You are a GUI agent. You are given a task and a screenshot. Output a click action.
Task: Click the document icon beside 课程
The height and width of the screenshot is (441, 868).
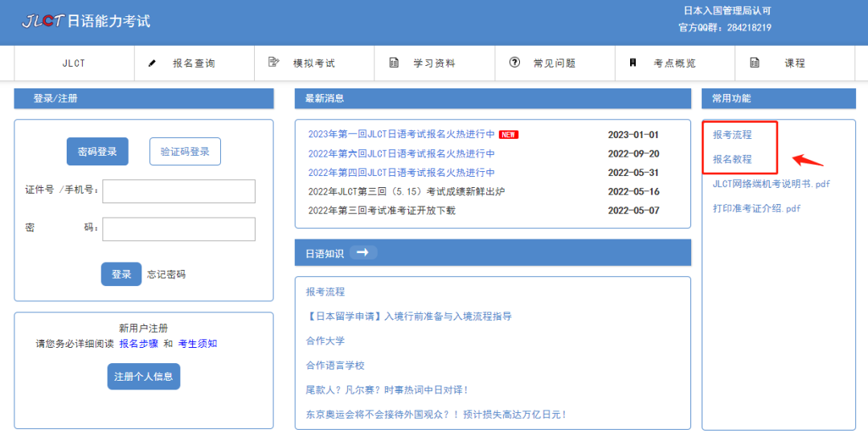point(755,63)
